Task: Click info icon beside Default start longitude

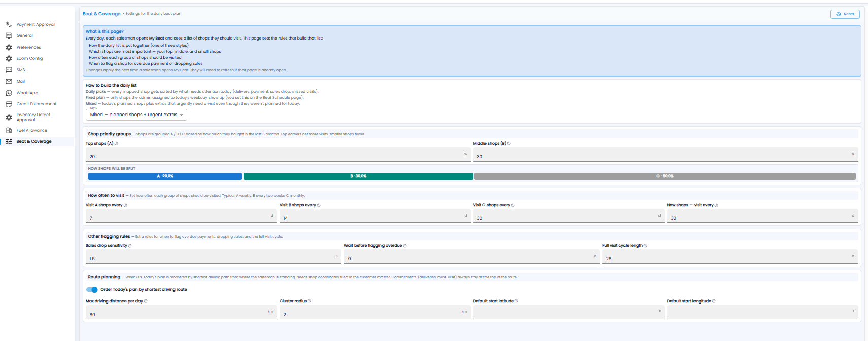Action: (714, 301)
